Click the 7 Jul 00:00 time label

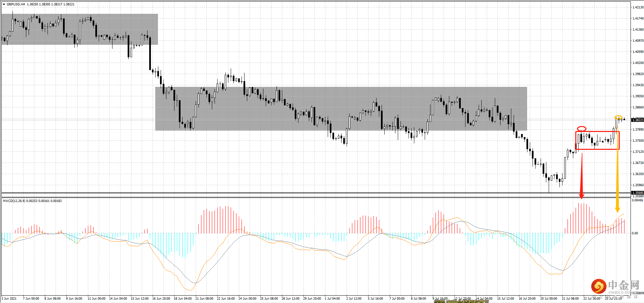[397, 299]
